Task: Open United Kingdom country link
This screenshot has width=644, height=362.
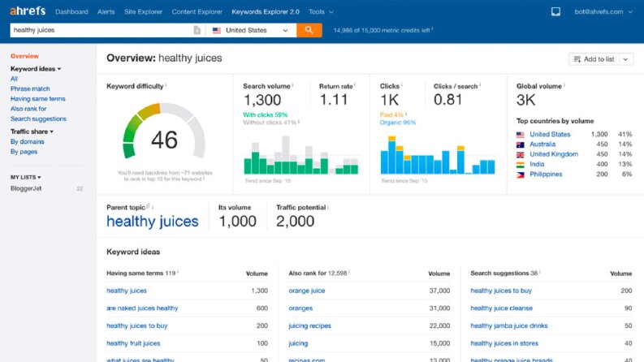Action: (x=554, y=154)
